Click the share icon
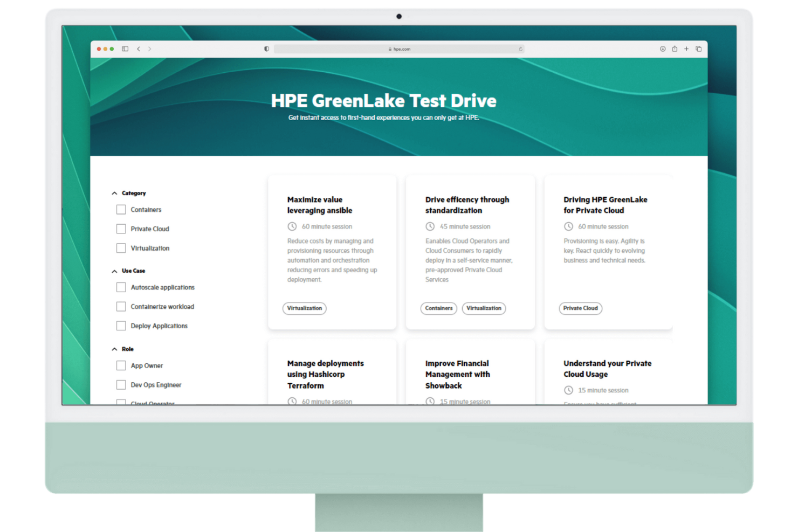798x532 pixels. [x=675, y=49]
